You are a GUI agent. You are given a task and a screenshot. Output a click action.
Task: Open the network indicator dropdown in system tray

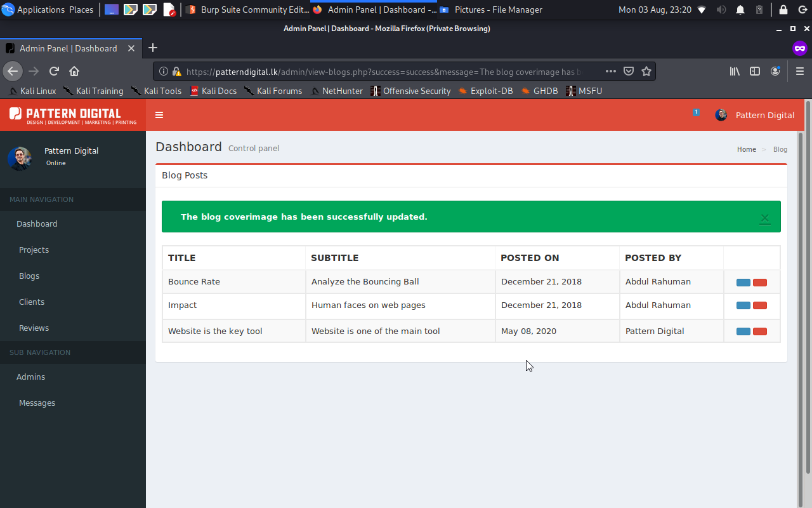pos(701,10)
